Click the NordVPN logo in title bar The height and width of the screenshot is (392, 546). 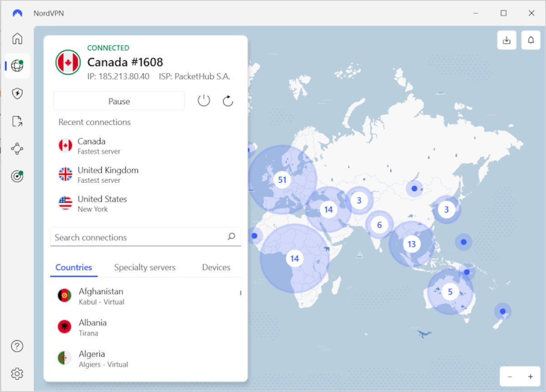pos(17,13)
